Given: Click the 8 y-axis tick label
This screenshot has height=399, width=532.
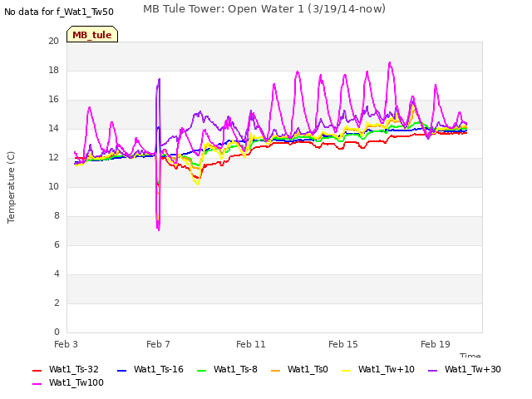Looking at the screenshot, I should tap(57, 216).
